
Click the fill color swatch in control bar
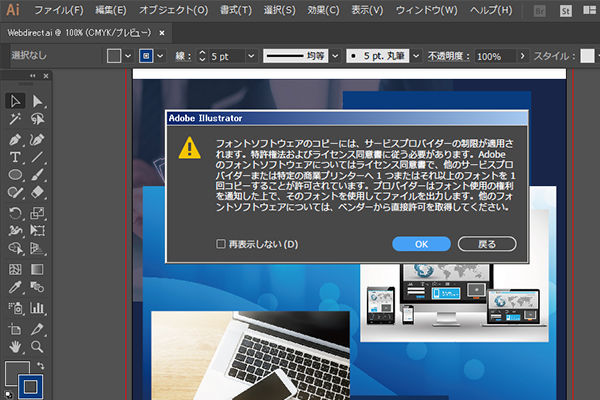[114, 56]
